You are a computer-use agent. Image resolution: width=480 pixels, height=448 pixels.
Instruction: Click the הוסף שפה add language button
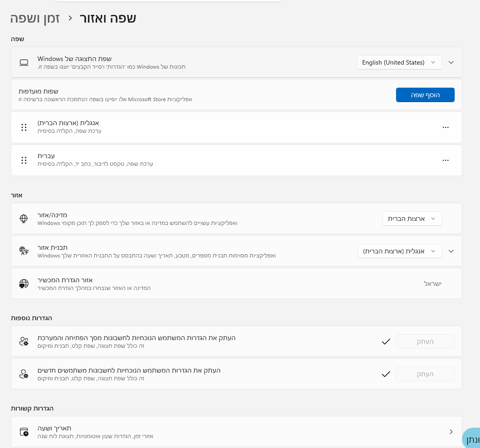pyautogui.click(x=425, y=95)
